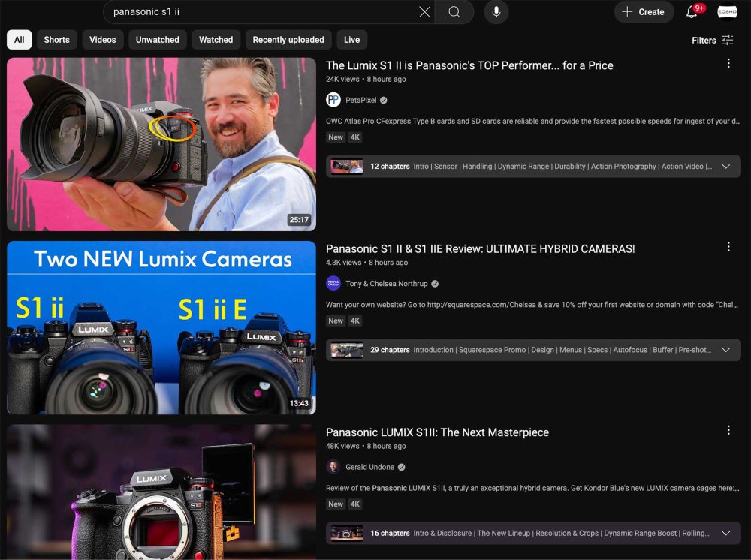The width and height of the screenshot is (751, 560).
Task: Open the Filters panel
Action: coord(712,41)
